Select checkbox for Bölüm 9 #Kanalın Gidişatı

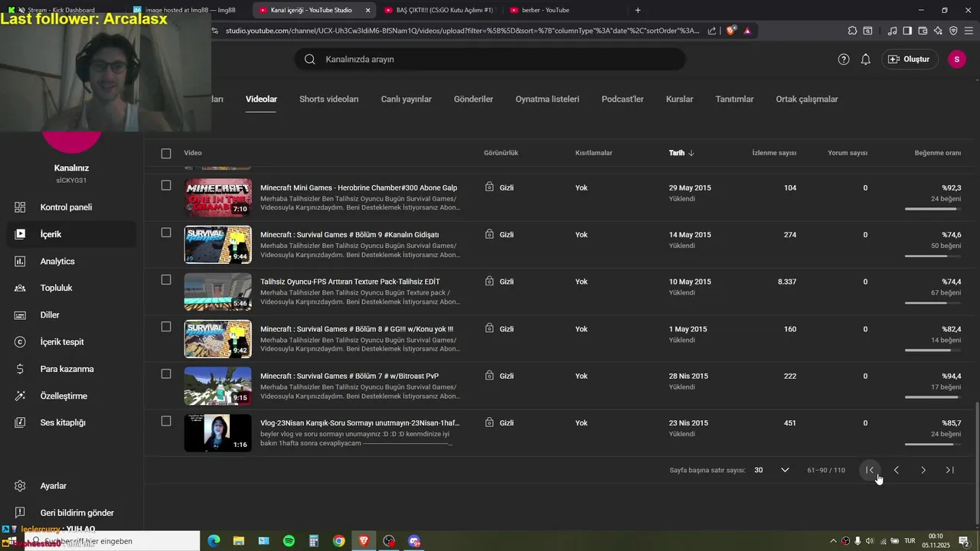[x=166, y=233]
